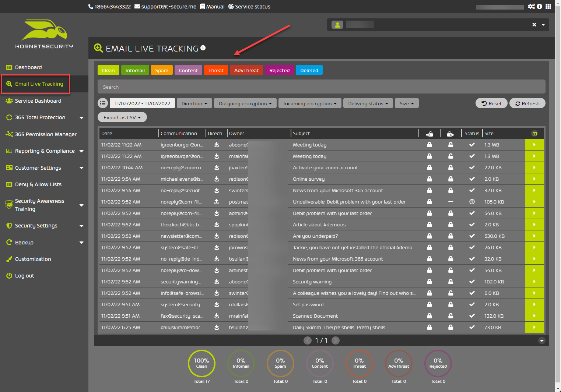
Task: Clear the selected user with the X icon
Action: click(534, 25)
